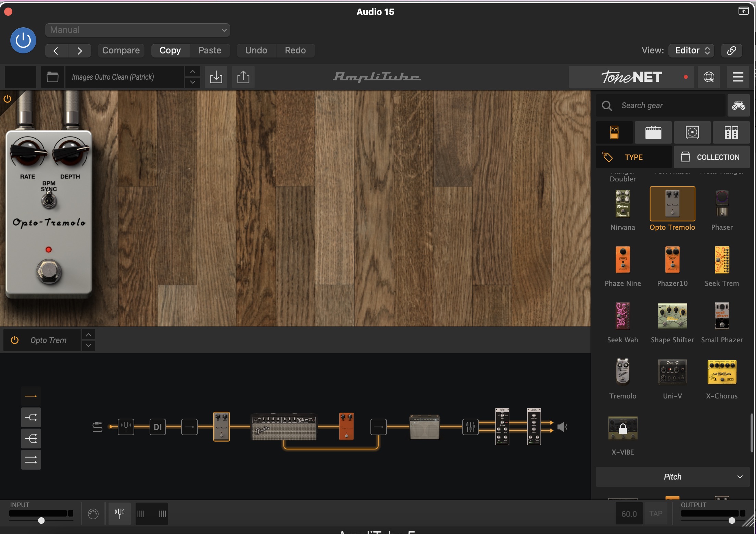The height and width of the screenshot is (534, 756).
Task: Click the RATE knob on the pedal
Action: coord(28,152)
